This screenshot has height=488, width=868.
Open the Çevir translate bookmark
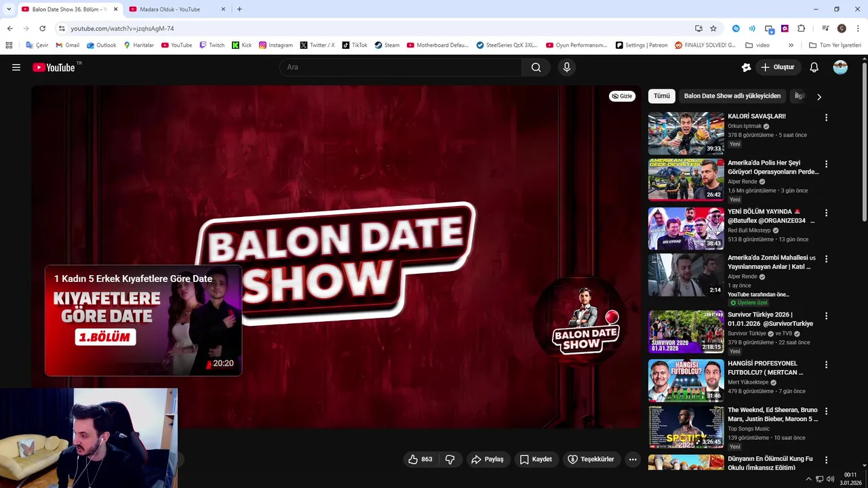[37, 45]
